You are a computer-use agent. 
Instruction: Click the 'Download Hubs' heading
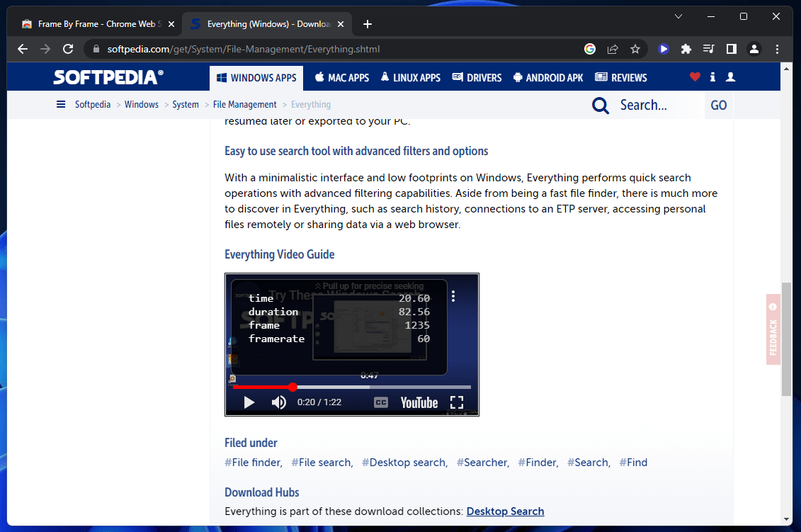(262, 492)
